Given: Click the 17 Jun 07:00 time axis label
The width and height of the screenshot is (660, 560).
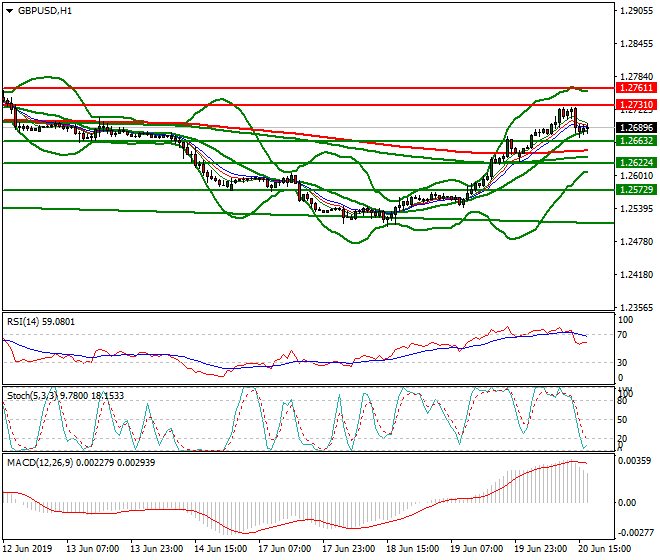Looking at the screenshot, I should point(285,549).
